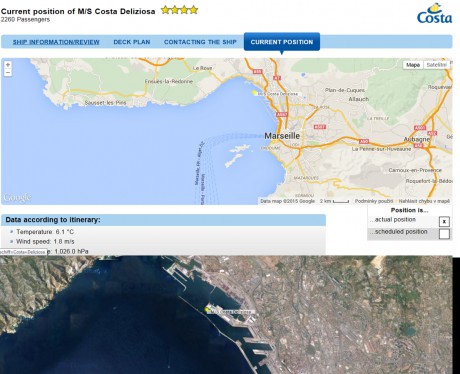This screenshot has height=374, width=460.
Task: Open the Podmínky použití link
Action: tap(374, 201)
